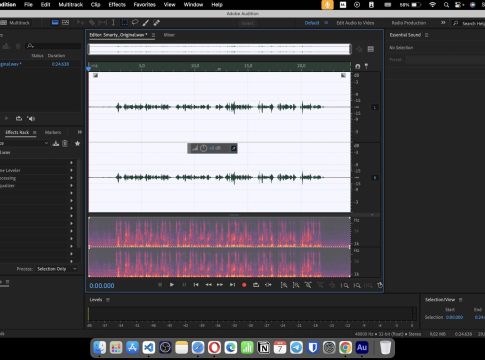Play the audio
This screenshot has width=485, height=360.
tap(172, 285)
